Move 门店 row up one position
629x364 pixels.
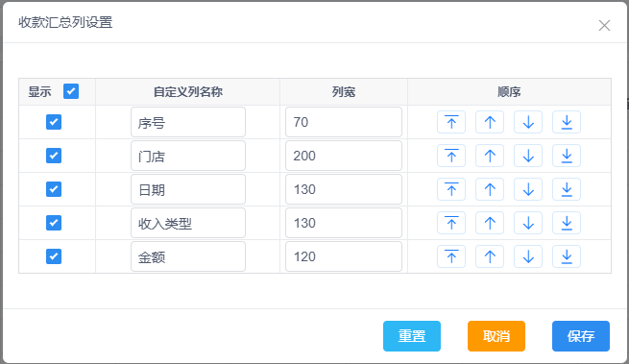[490, 156]
